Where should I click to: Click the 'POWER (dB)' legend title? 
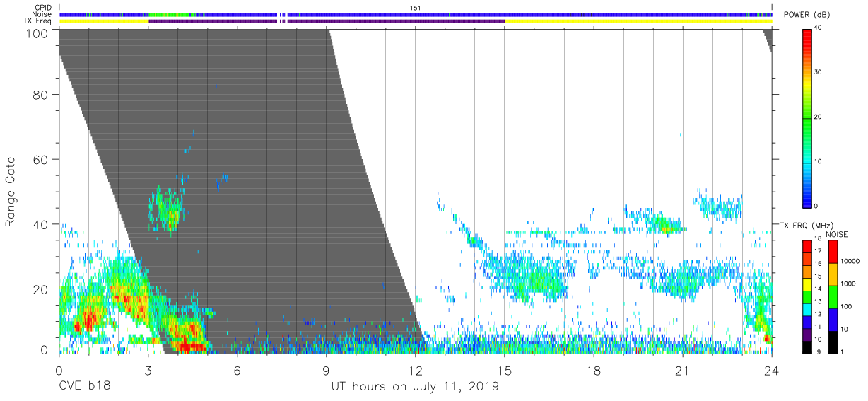pyautogui.click(x=807, y=15)
